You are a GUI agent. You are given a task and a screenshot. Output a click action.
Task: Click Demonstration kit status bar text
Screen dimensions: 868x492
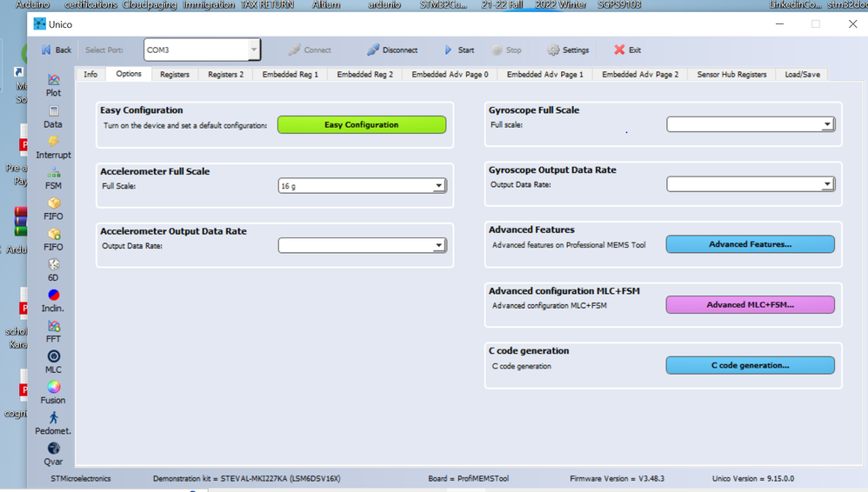247,479
